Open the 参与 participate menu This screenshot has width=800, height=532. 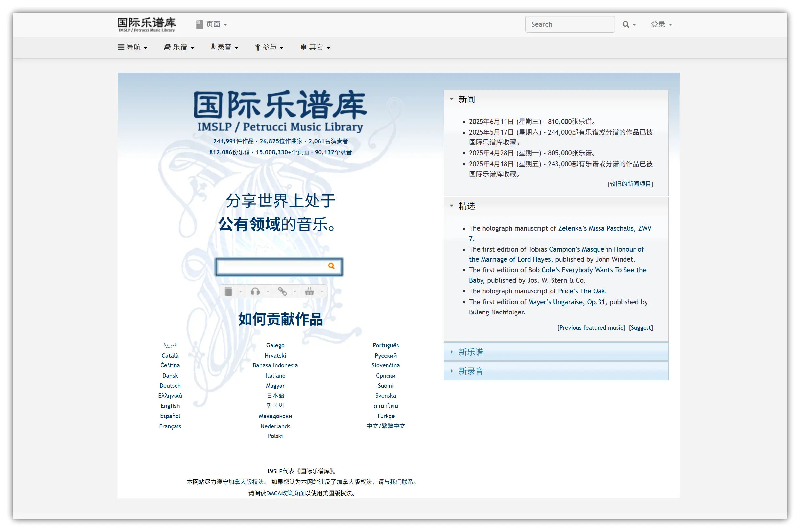pyautogui.click(x=269, y=47)
